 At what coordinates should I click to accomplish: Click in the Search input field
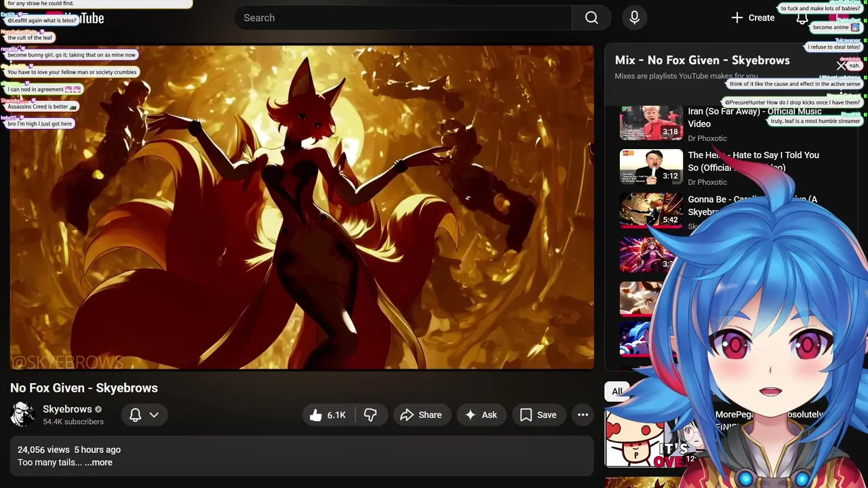tap(403, 18)
